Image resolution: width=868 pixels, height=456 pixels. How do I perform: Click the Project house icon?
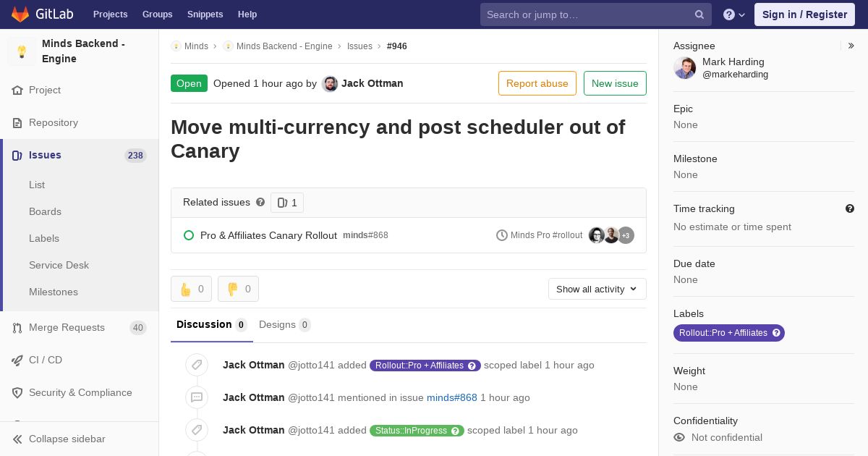pyautogui.click(x=17, y=90)
